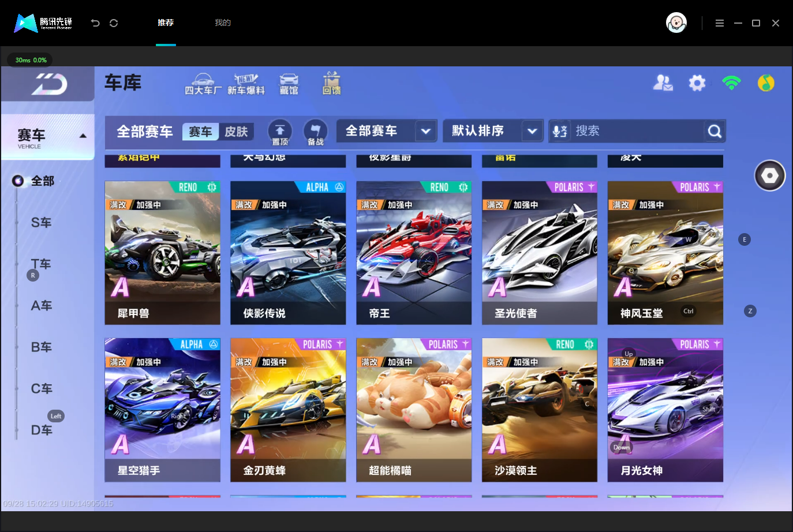Open the user avatar profile
793x532 pixels.
pyautogui.click(x=676, y=23)
